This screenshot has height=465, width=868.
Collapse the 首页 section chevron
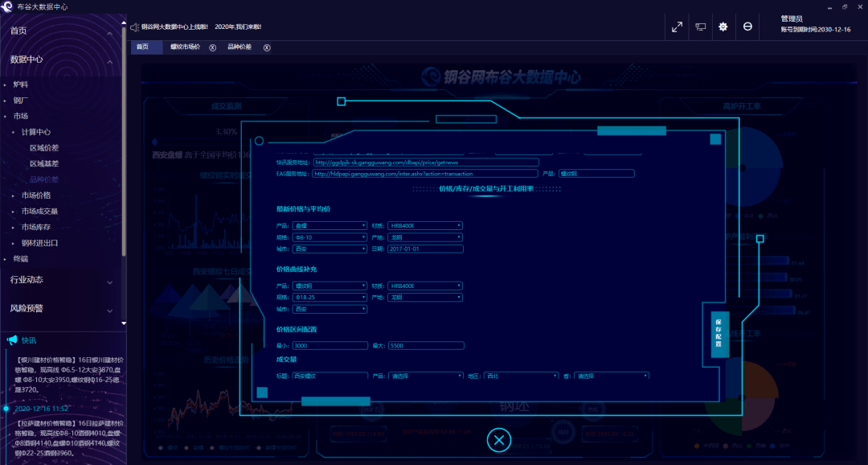click(x=109, y=33)
